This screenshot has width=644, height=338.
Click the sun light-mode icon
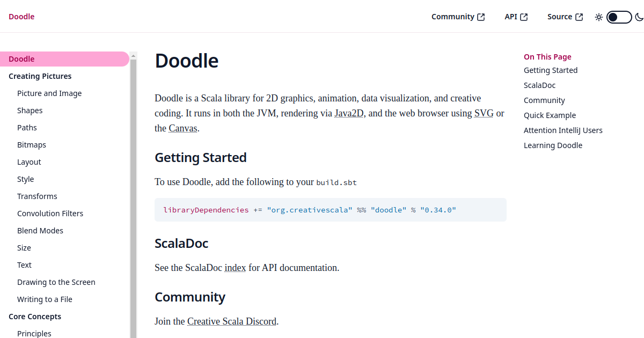(599, 17)
